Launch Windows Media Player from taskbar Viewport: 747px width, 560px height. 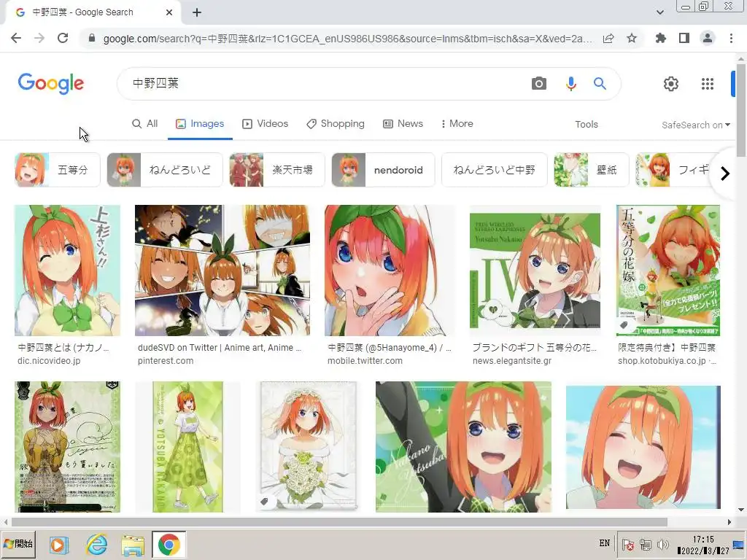point(60,545)
